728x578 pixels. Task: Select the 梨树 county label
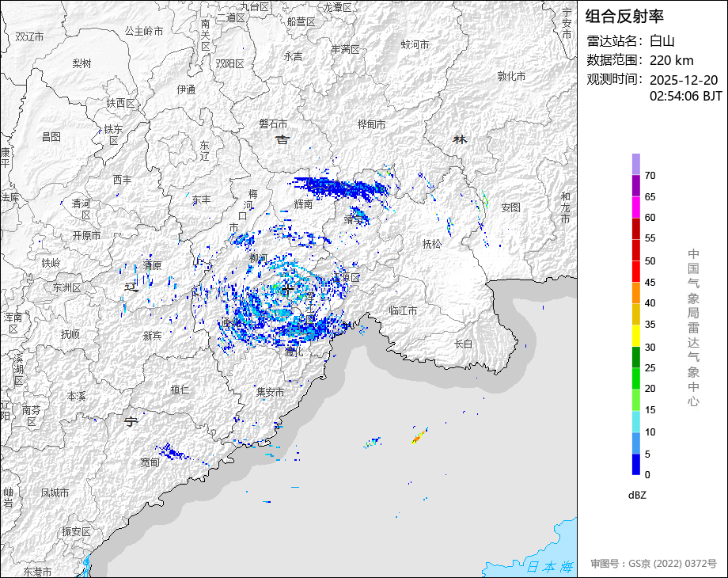pos(82,63)
